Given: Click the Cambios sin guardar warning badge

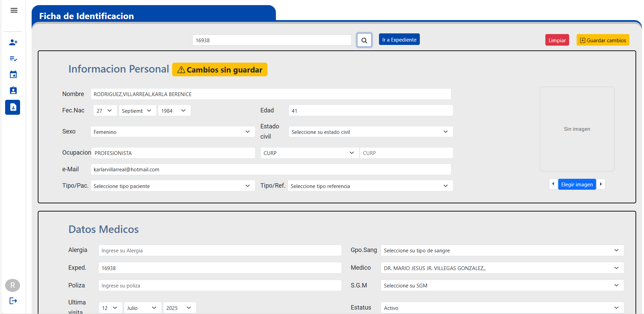Looking at the screenshot, I should (219, 69).
